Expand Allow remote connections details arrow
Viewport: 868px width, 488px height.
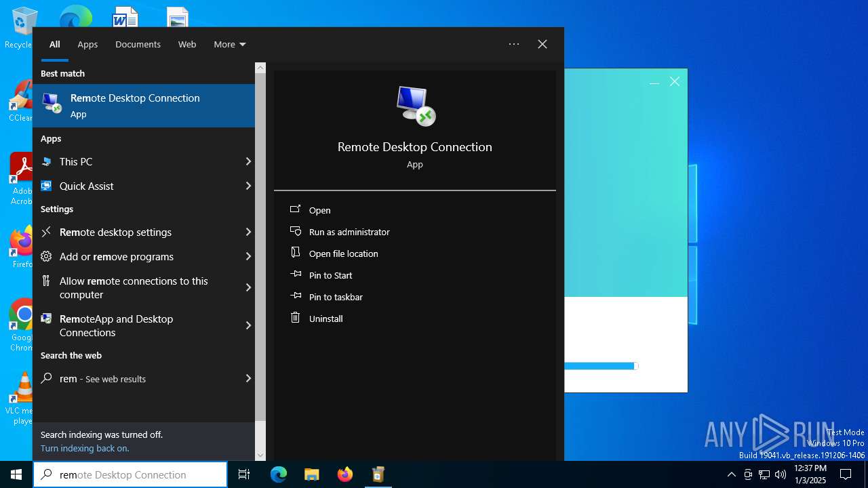click(x=248, y=287)
